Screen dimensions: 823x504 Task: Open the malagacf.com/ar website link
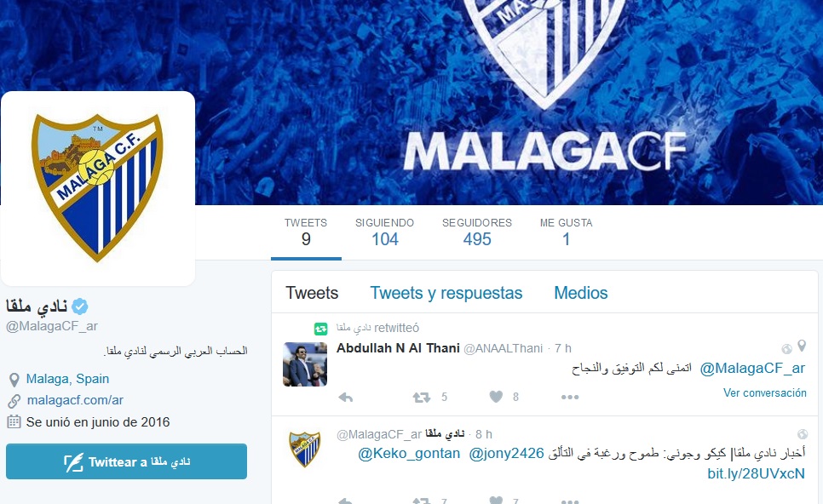[75, 400]
